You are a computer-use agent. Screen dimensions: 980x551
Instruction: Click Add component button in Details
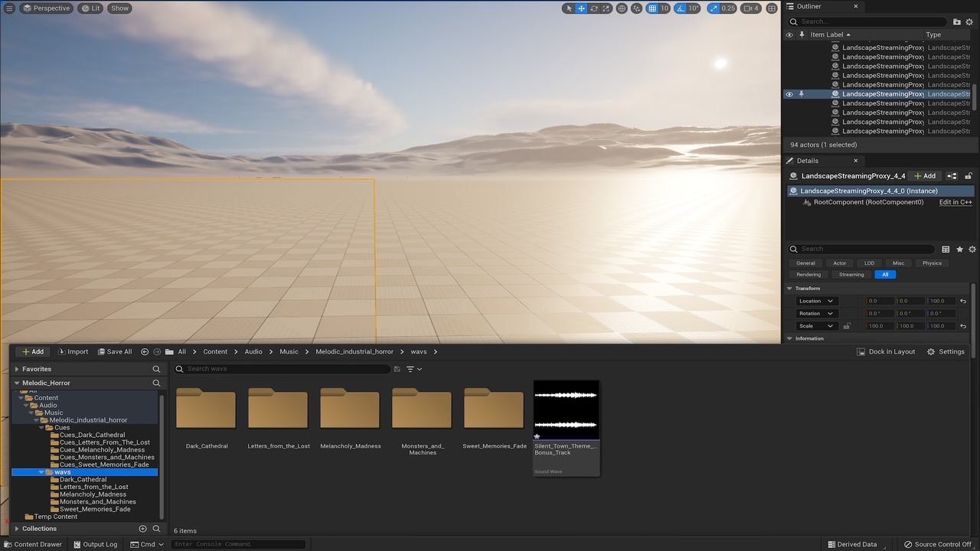[x=925, y=176]
